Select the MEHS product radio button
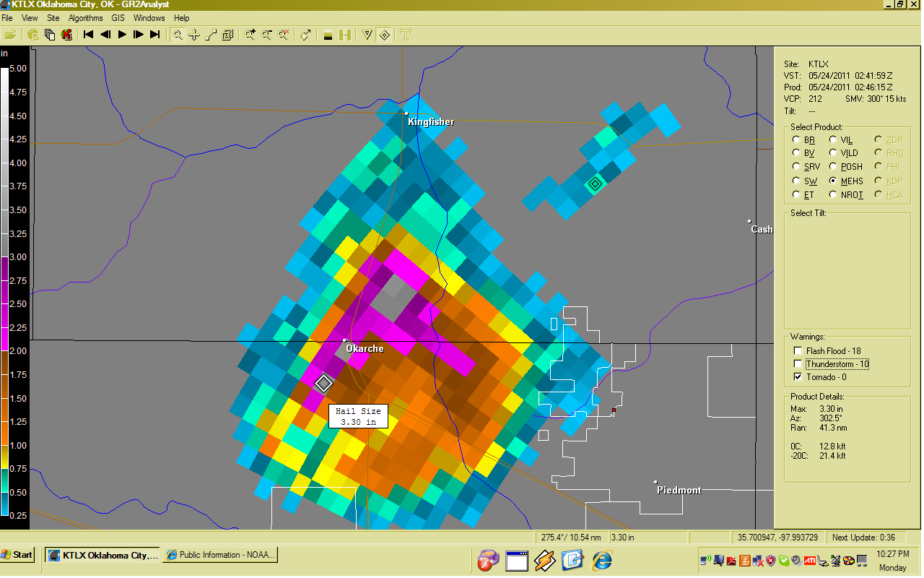924x578 pixels. click(x=833, y=181)
